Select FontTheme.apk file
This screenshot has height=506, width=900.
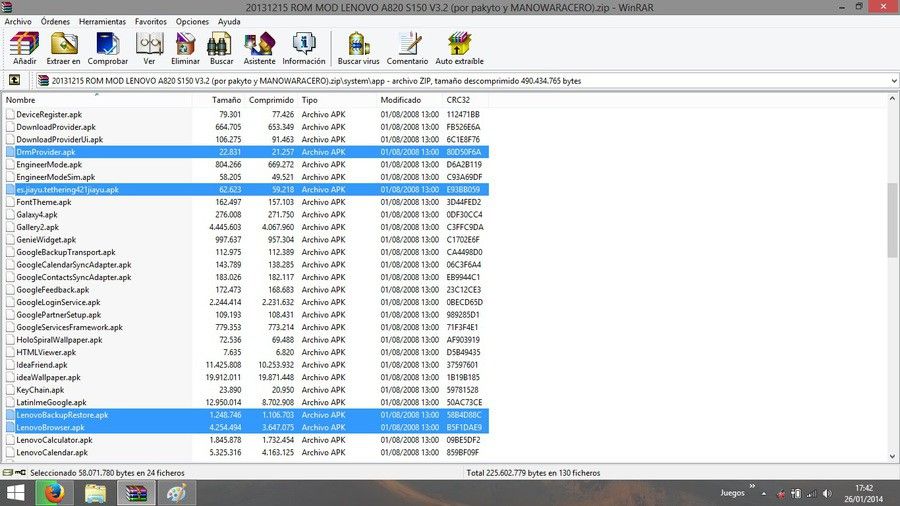pos(44,202)
